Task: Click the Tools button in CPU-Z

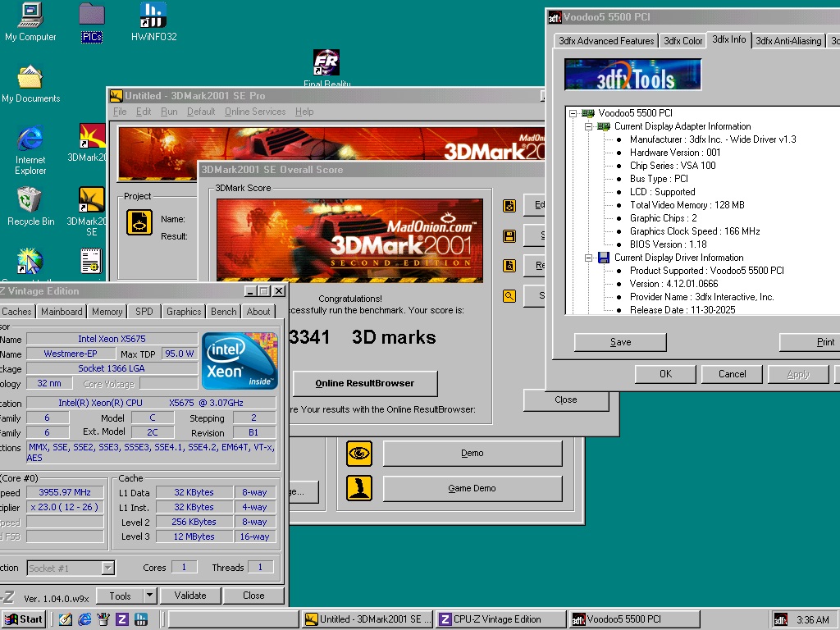Action: (120, 596)
